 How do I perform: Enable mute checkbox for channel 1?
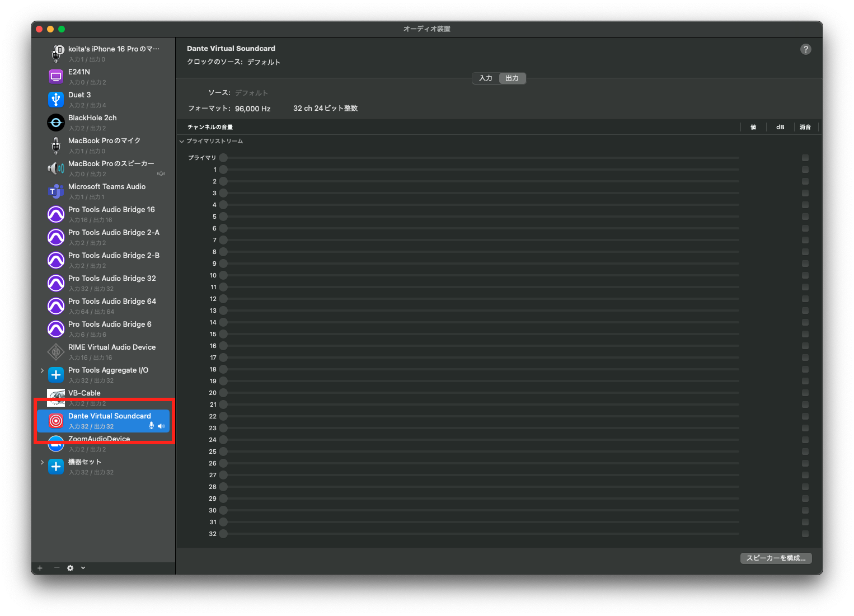point(805,170)
